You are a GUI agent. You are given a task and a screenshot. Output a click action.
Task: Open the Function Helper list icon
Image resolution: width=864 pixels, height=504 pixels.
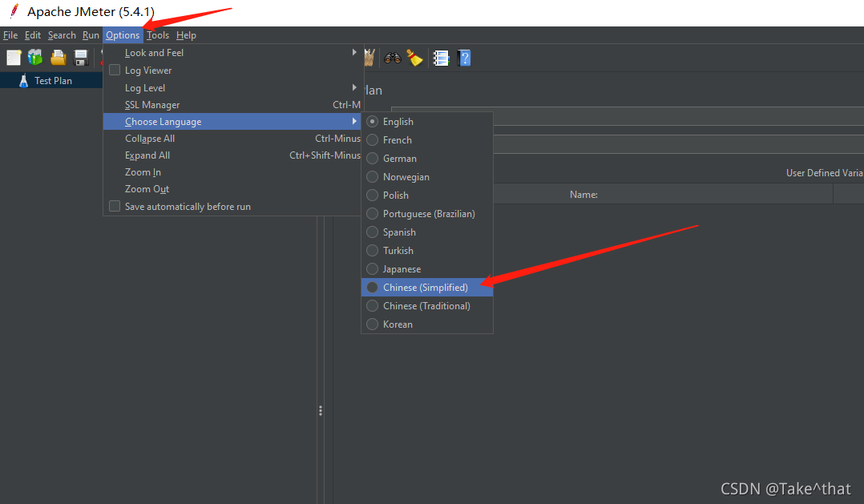click(441, 58)
